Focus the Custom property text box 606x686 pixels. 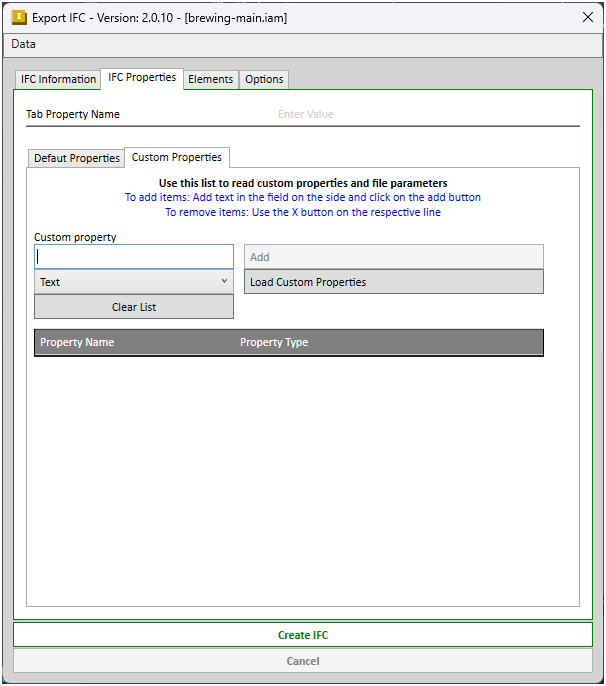(x=134, y=256)
